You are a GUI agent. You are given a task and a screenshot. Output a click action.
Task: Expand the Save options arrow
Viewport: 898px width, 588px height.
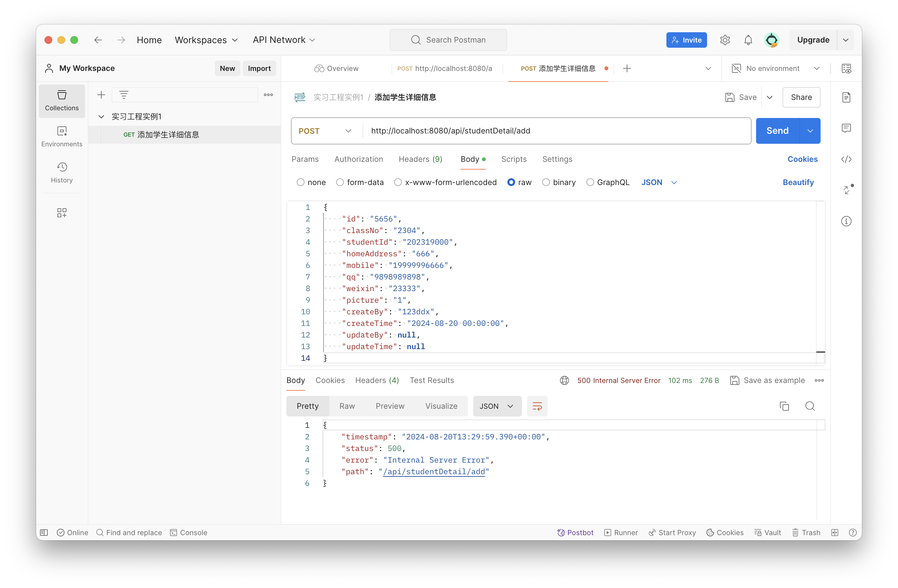(769, 97)
